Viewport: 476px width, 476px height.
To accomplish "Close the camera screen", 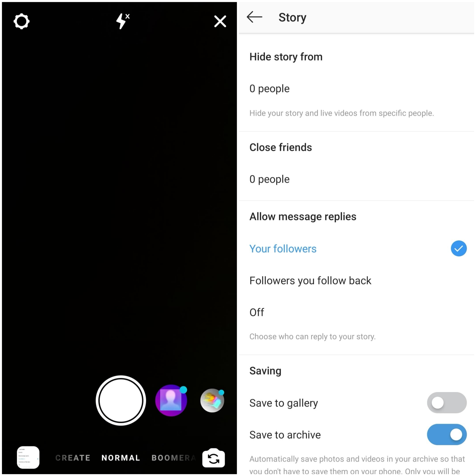I will point(220,21).
